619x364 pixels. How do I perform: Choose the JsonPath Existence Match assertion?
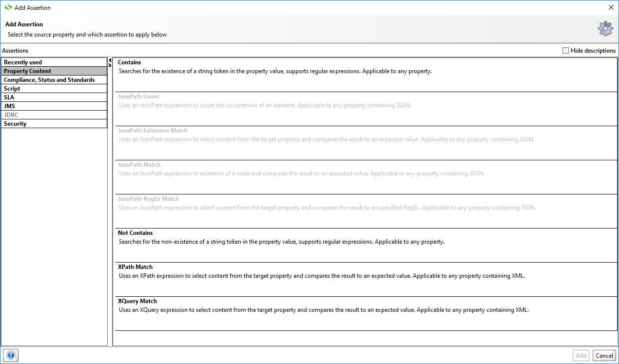[x=366, y=143]
